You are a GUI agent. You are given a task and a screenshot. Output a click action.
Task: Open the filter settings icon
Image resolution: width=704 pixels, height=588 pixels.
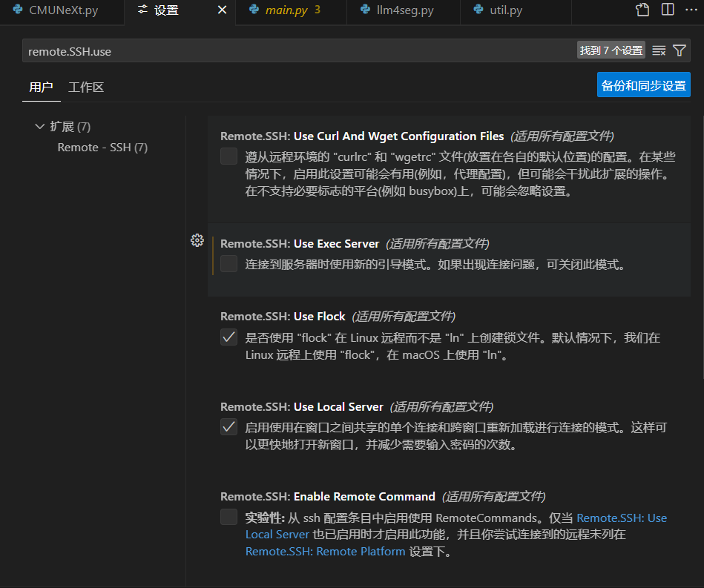(x=680, y=50)
